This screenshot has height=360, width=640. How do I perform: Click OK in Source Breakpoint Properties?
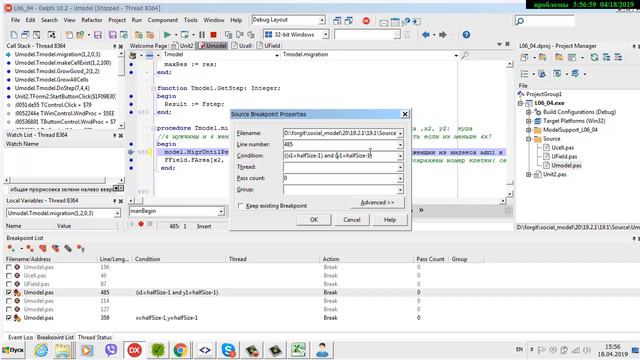[313, 220]
